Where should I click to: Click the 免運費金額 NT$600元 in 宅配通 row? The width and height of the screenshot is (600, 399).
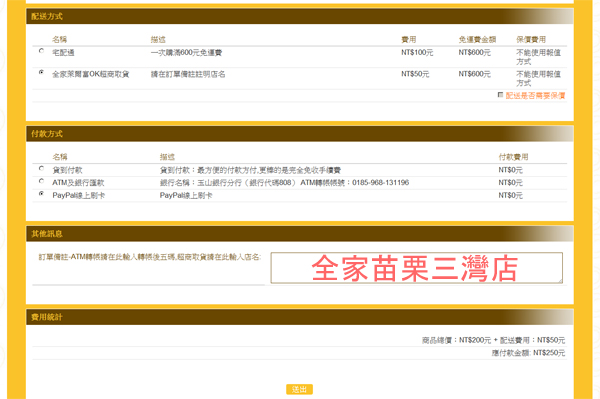[474, 52]
